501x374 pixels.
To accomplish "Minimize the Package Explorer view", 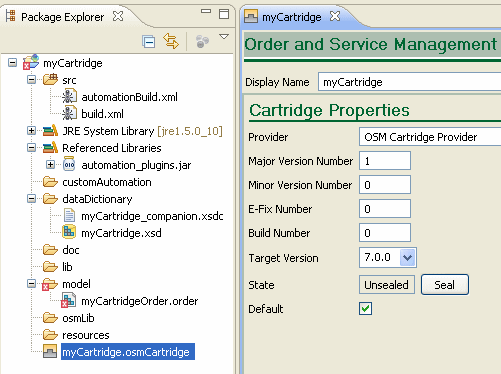I will pyautogui.click(x=206, y=11).
